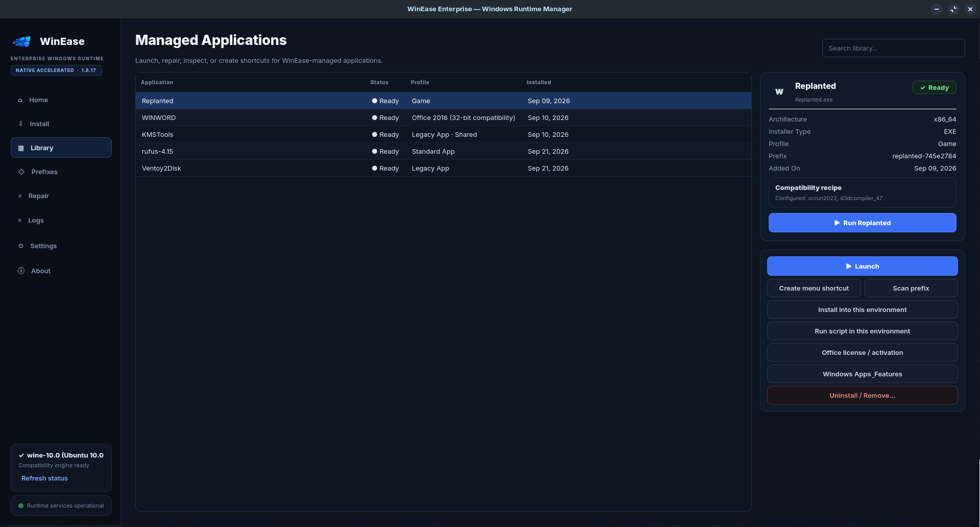Click Run script in this environment
Viewport: 980px width, 527px height.
(863, 331)
